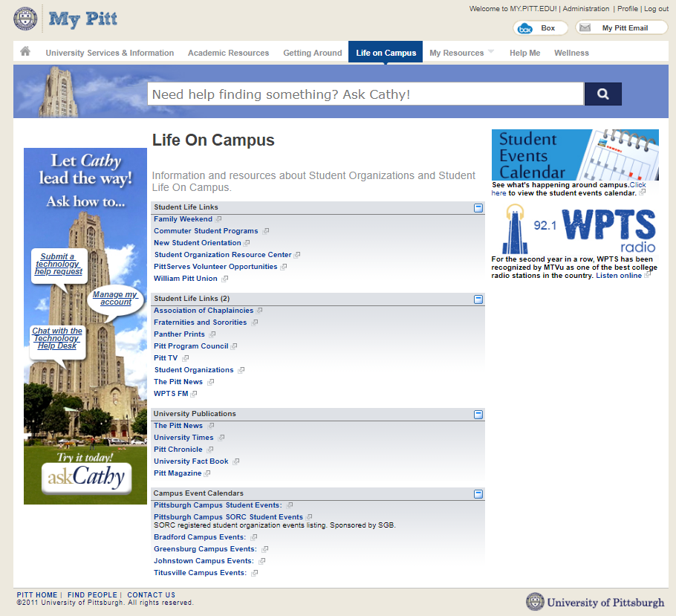Image resolution: width=676 pixels, height=616 pixels.
Task: Open the PITT HOME footer link
Action: click(37, 595)
